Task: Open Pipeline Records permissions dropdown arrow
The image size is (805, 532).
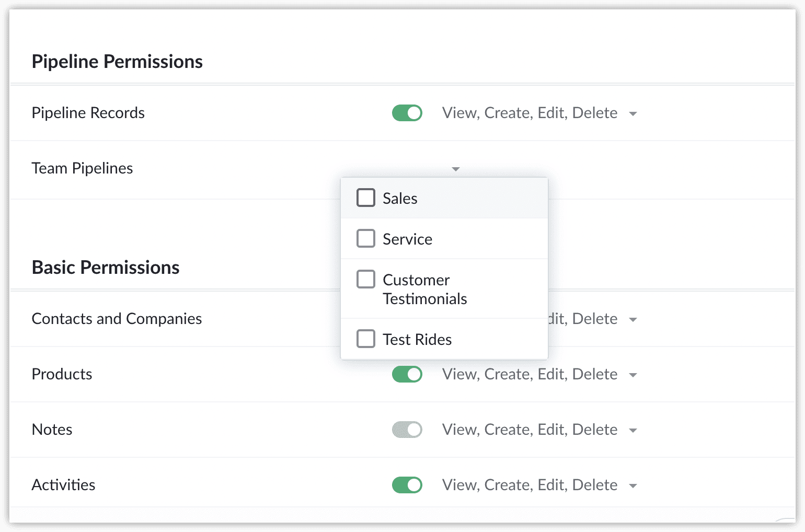Action: (x=633, y=114)
